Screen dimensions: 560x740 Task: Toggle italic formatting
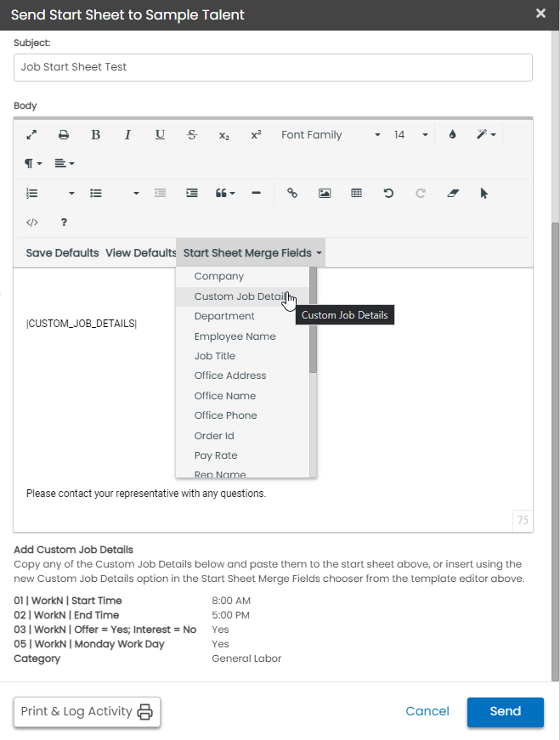(x=127, y=135)
